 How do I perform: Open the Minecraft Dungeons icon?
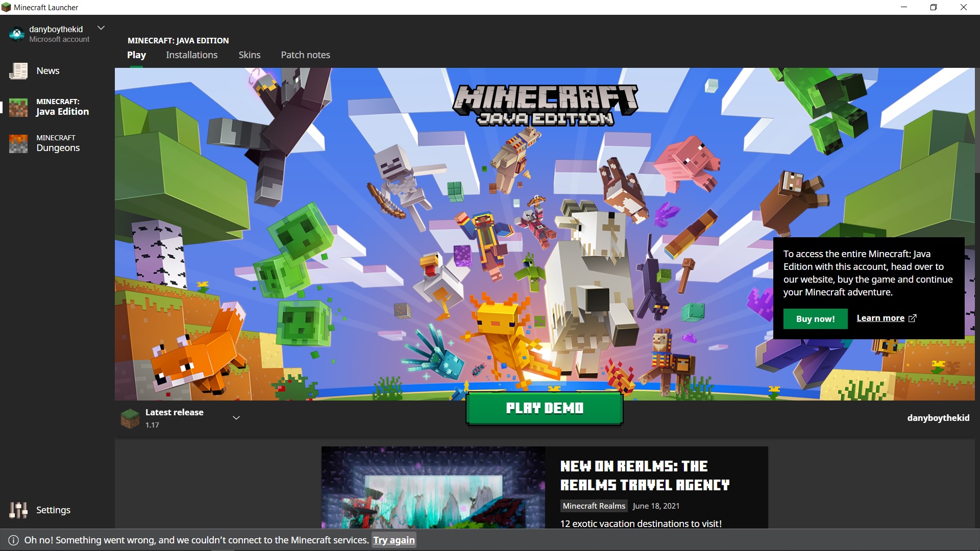pos(18,143)
